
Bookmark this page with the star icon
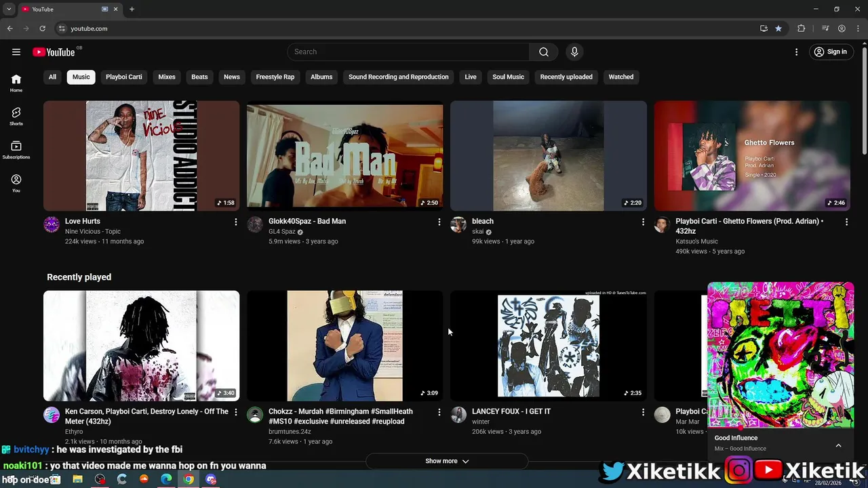[x=778, y=28]
